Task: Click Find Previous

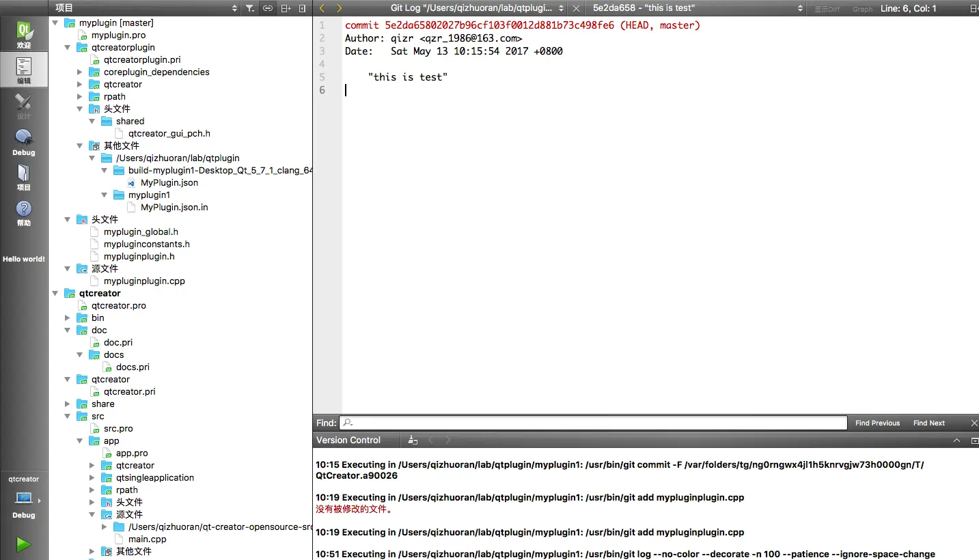Action: 877,423
